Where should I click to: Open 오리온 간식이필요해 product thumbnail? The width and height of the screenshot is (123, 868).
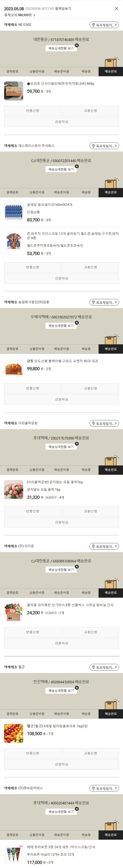(x=14, y=91)
